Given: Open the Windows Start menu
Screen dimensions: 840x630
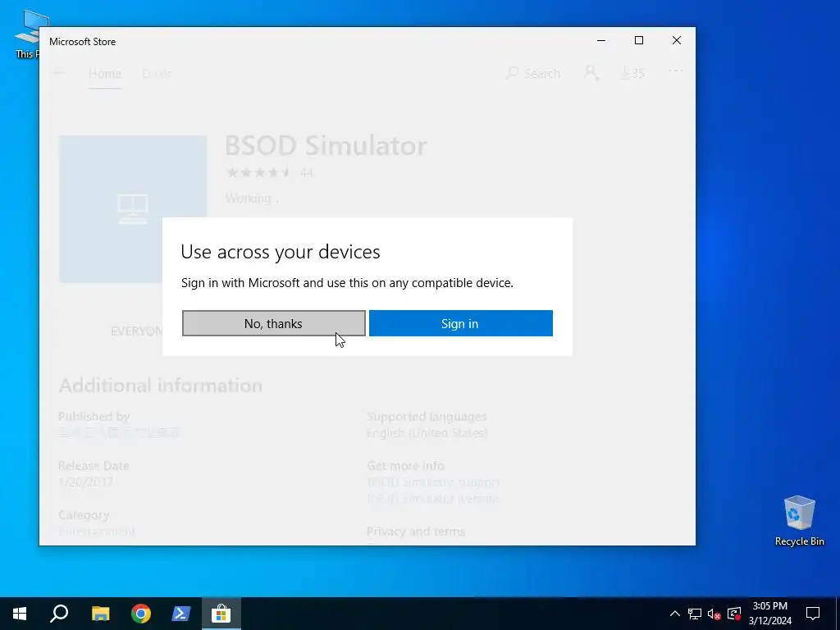Looking at the screenshot, I should [x=20, y=614].
